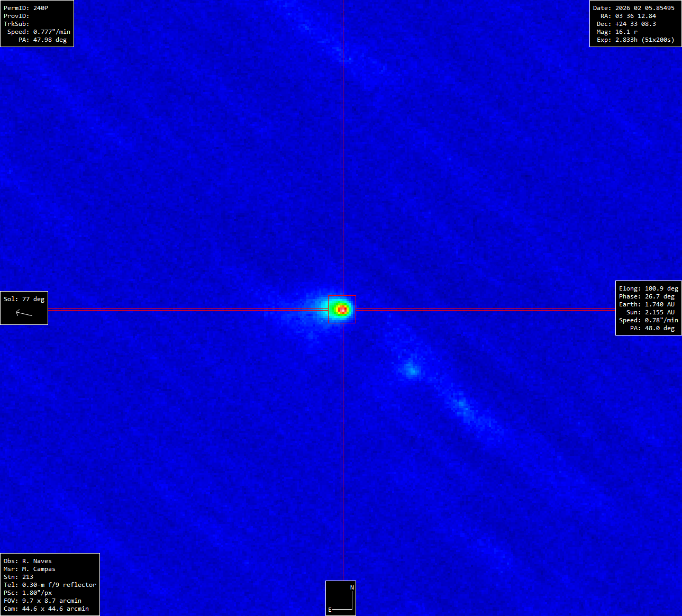This screenshot has width=682, height=616.
Task: Select the Mag 16.1 r reading
Action: click(x=626, y=32)
